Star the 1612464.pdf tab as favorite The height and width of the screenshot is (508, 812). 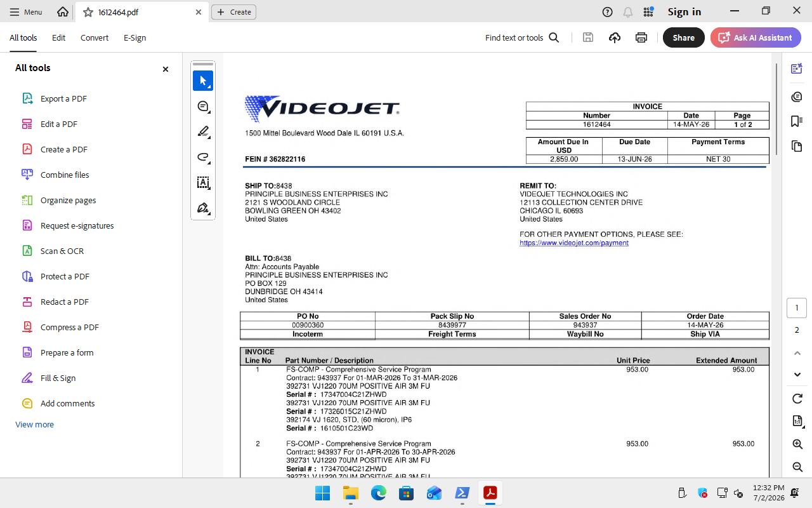coord(88,12)
